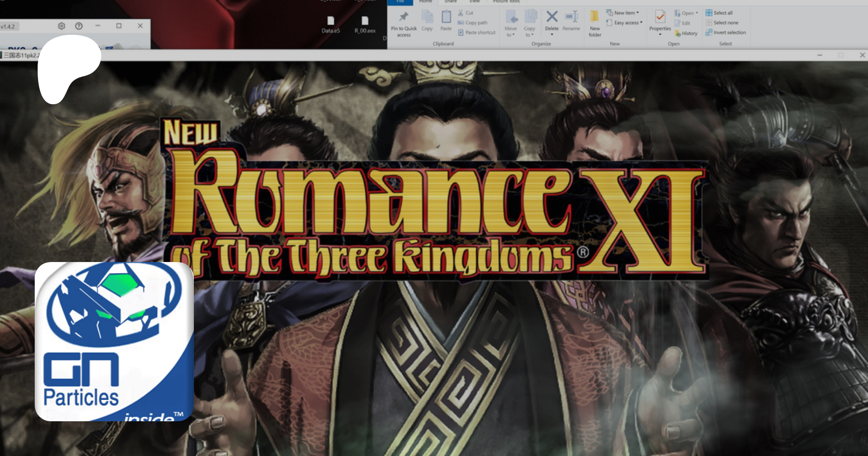Click the help question mark icon
868x456 pixels.
pyautogui.click(x=79, y=26)
